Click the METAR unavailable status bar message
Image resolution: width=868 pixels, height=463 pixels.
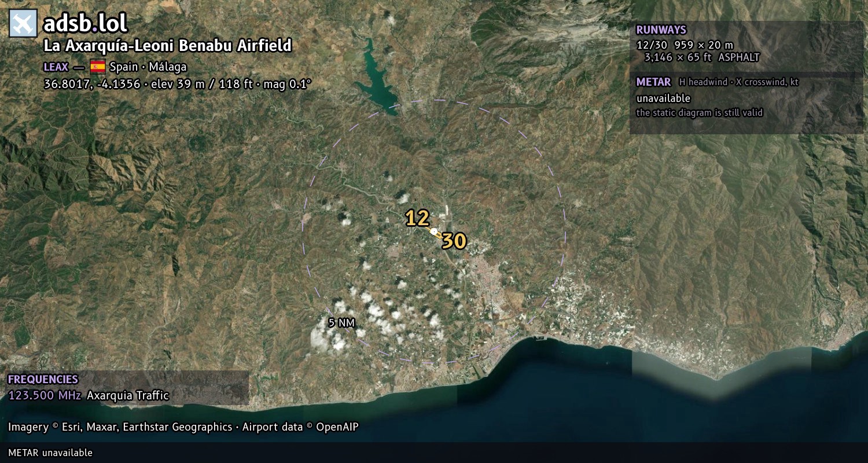pyautogui.click(x=50, y=453)
